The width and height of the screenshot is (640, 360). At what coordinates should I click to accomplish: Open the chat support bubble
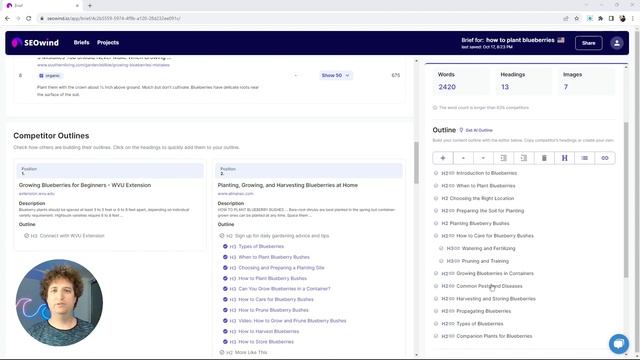619,344
